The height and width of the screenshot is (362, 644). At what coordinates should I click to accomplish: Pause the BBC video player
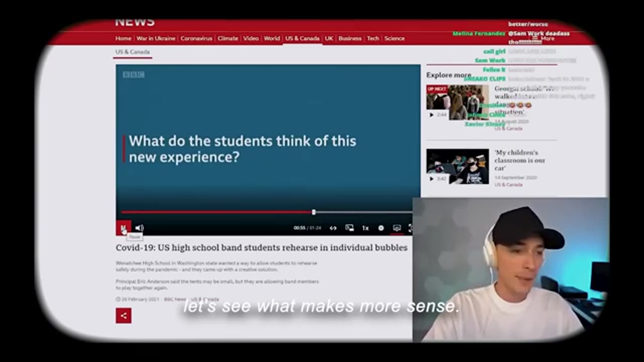(123, 228)
